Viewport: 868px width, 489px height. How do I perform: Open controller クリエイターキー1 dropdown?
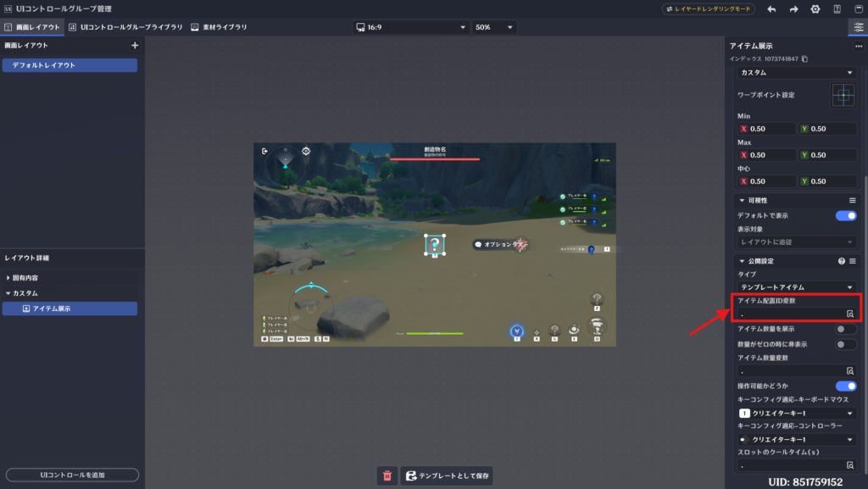[797, 439]
